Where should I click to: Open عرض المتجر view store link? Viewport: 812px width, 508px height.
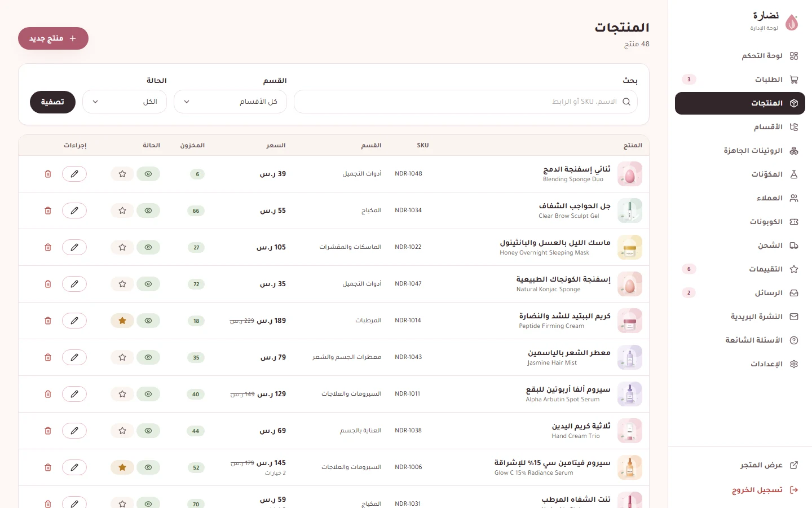click(740, 465)
